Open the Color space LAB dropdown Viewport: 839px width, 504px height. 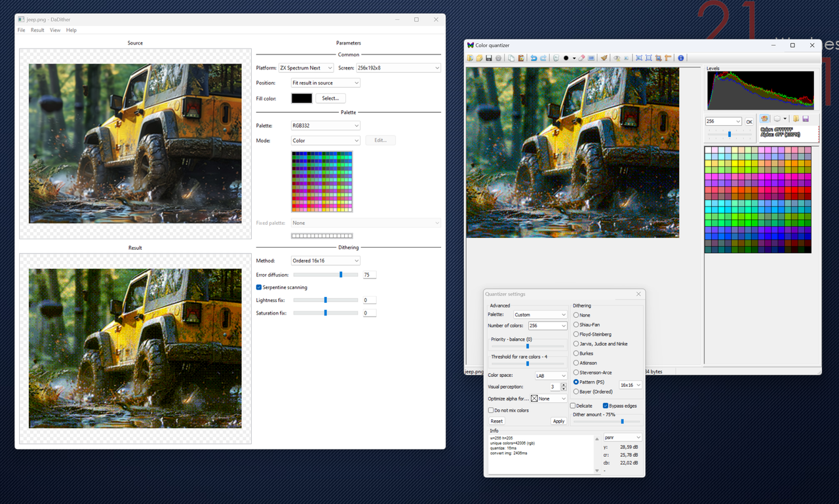551,376
